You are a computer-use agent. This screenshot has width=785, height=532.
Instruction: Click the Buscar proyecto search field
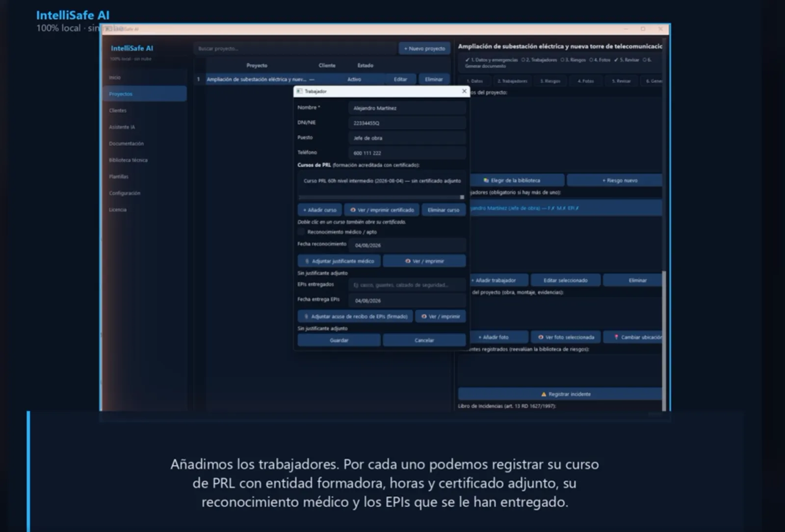click(x=295, y=49)
